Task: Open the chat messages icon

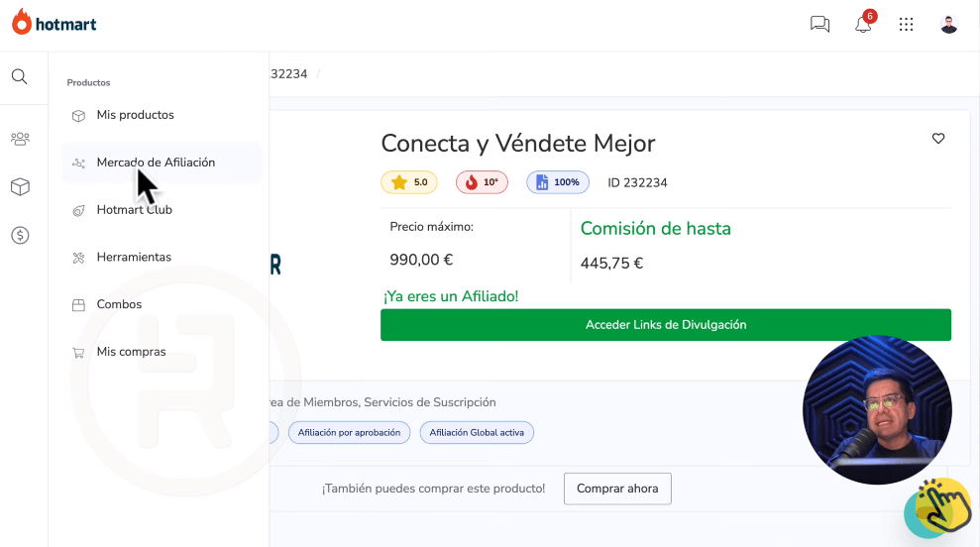Action: tap(819, 25)
